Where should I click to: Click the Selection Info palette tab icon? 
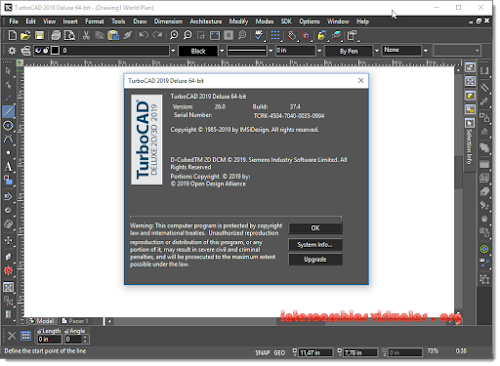[x=470, y=123]
